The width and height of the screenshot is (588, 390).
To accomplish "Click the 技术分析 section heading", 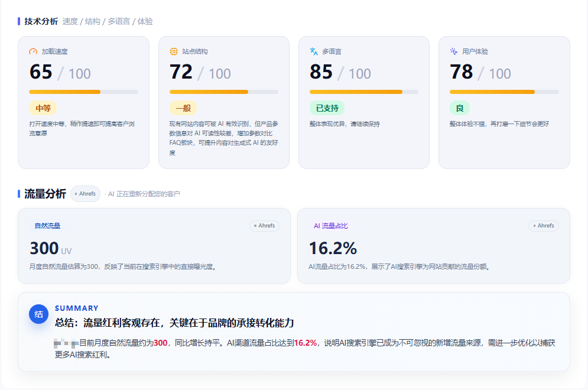I will pos(41,21).
